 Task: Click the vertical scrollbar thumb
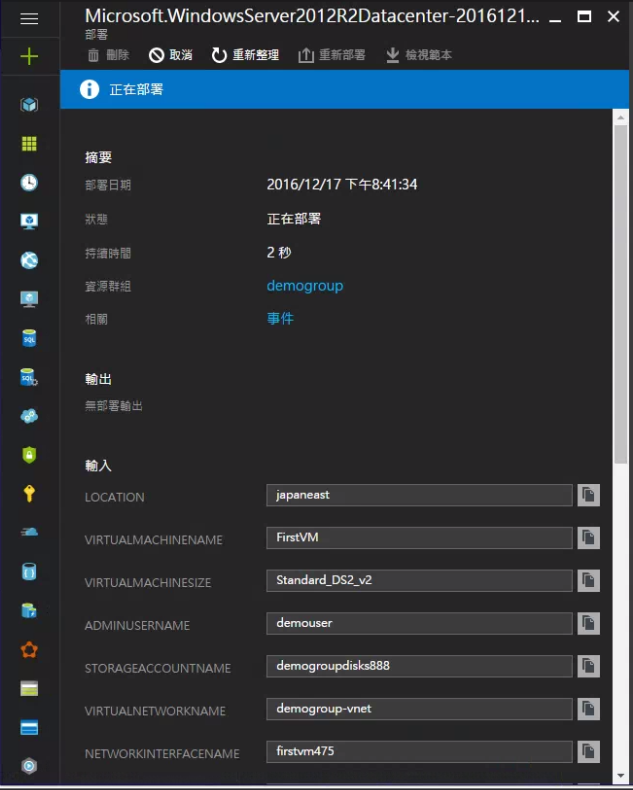[x=620, y=294]
